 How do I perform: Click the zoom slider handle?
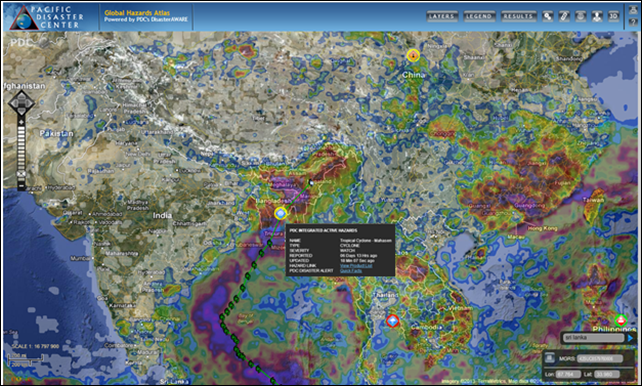[21, 174]
